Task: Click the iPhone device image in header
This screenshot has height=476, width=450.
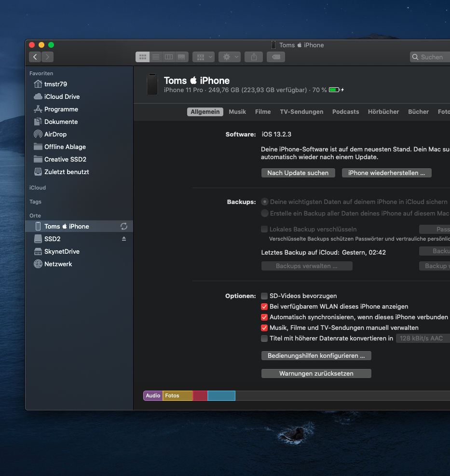Action: tap(152, 84)
